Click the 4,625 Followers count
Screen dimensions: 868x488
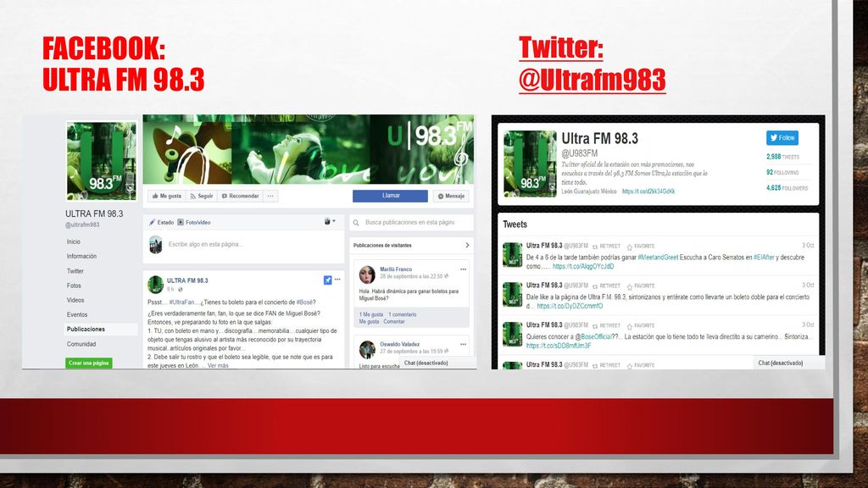tap(787, 188)
